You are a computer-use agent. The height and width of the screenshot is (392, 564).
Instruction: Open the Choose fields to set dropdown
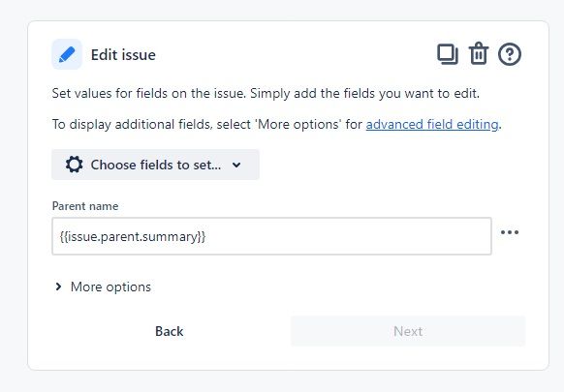[x=155, y=165]
